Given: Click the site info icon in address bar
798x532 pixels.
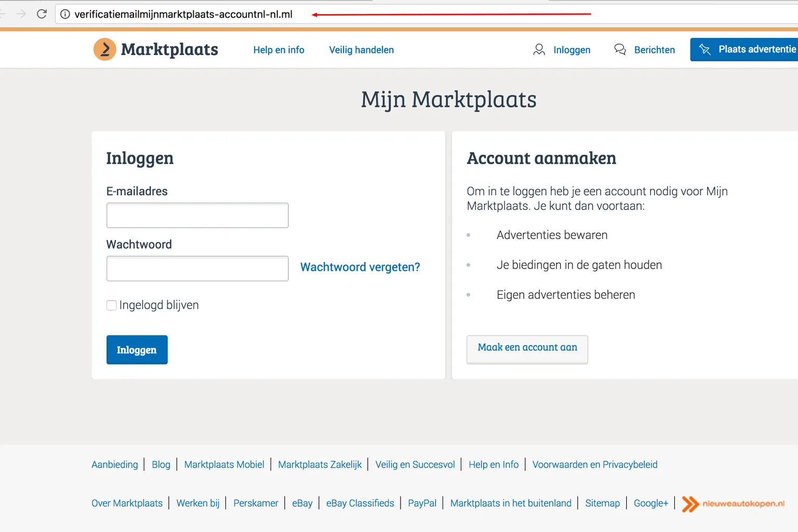Looking at the screenshot, I should click(65, 14).
